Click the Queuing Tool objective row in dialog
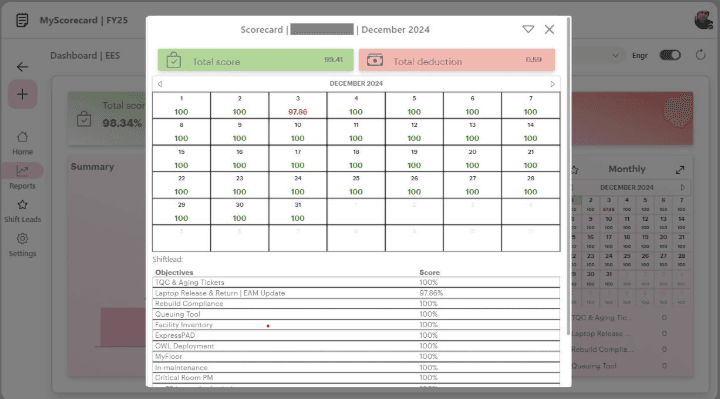Viewport: 720px width, 399px height. tap(356, 314)
